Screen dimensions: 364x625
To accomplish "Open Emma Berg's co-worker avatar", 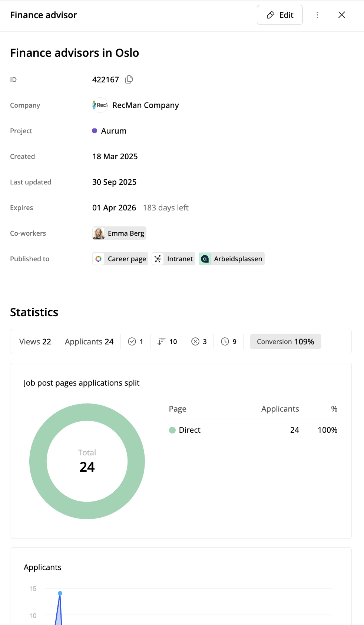I will (99, 233).
